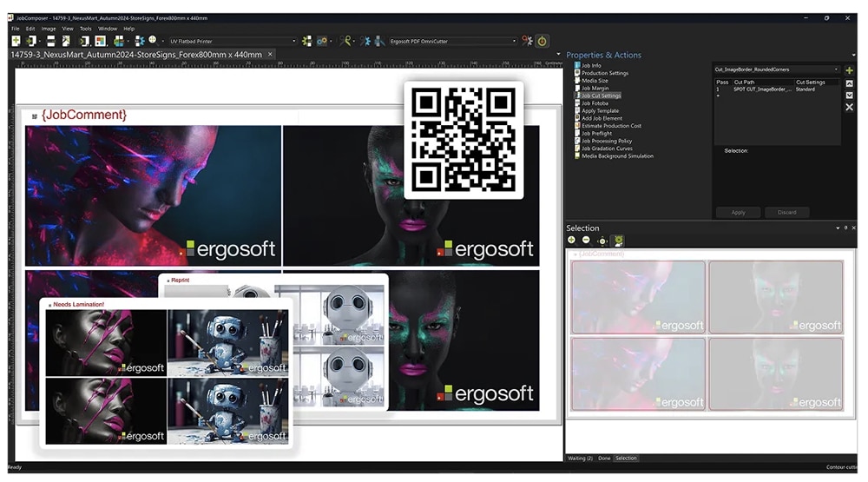Click the Discard button
This screenshot has height=482, width=868.
coord(786,212)
